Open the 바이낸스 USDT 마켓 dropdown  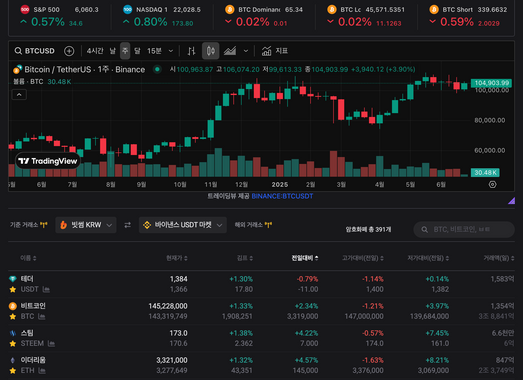click(183, 225)
